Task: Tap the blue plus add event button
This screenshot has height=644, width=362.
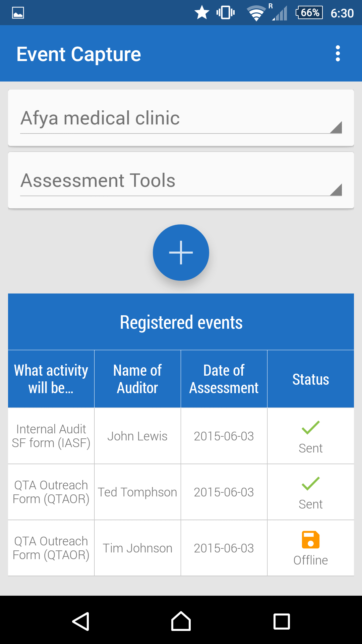Action: tap(181, 253)
